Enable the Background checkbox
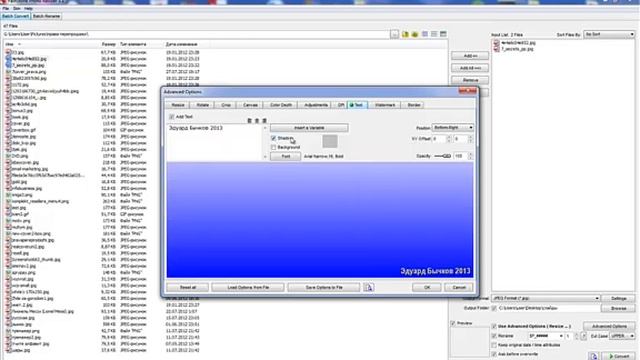 coord(273,147)
